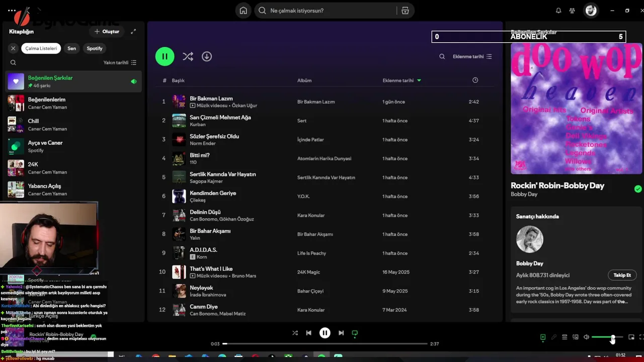Screen dimensions: 644x362
Task: Open the Browse icon in search bar
Action: 405,11
